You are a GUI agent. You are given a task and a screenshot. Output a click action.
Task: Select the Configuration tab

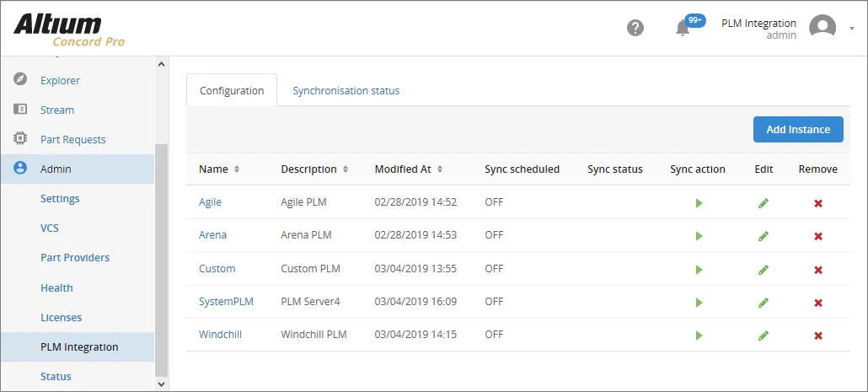tap(232, 90)
